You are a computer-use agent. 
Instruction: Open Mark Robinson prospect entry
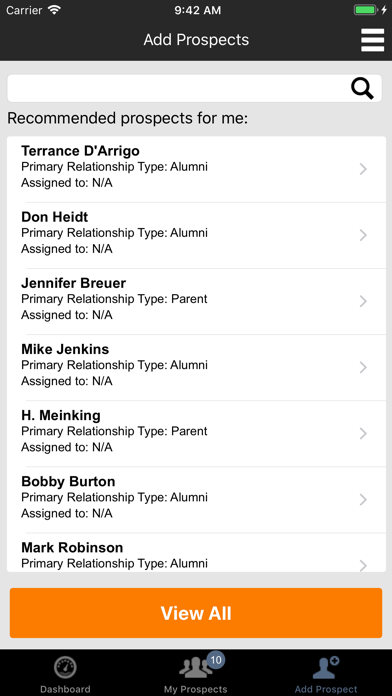196,553
